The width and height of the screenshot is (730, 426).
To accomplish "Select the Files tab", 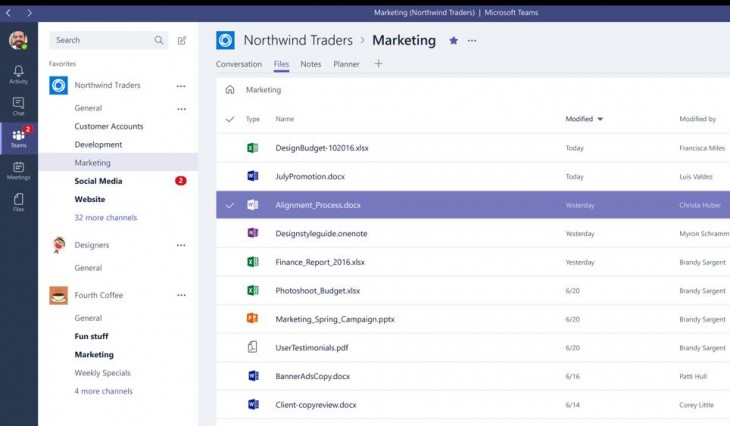I will tap(281, 64).
